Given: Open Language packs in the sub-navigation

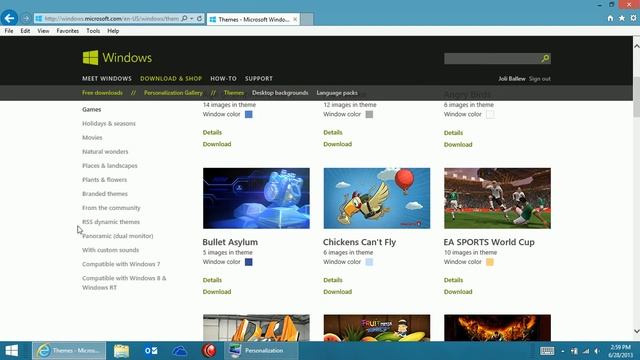Looking at the screenshot, I should coord(337,93).
